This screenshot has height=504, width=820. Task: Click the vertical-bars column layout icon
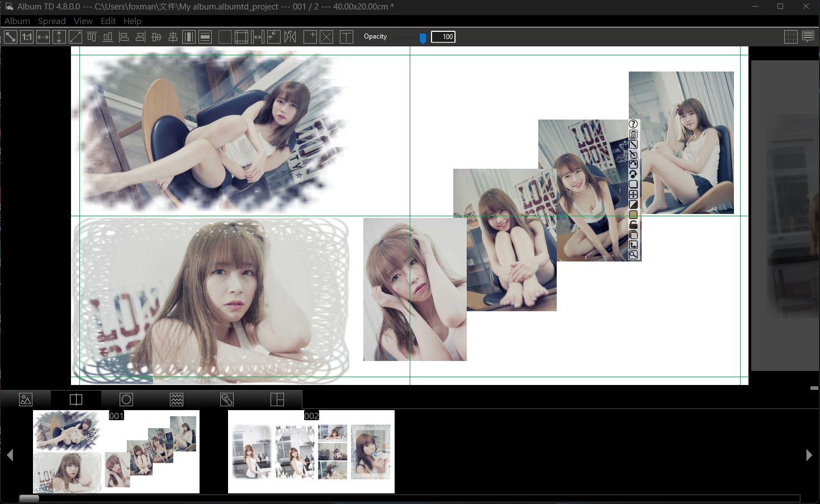coord(189,37)
